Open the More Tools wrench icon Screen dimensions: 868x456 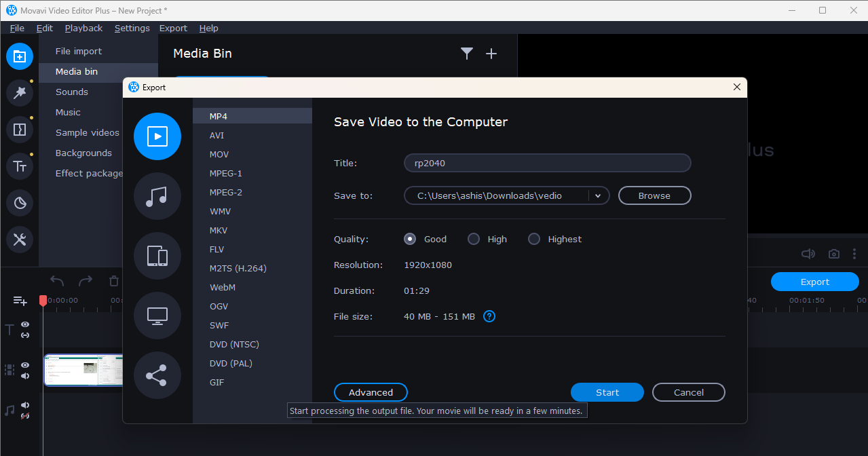click(x=20, y=240)
